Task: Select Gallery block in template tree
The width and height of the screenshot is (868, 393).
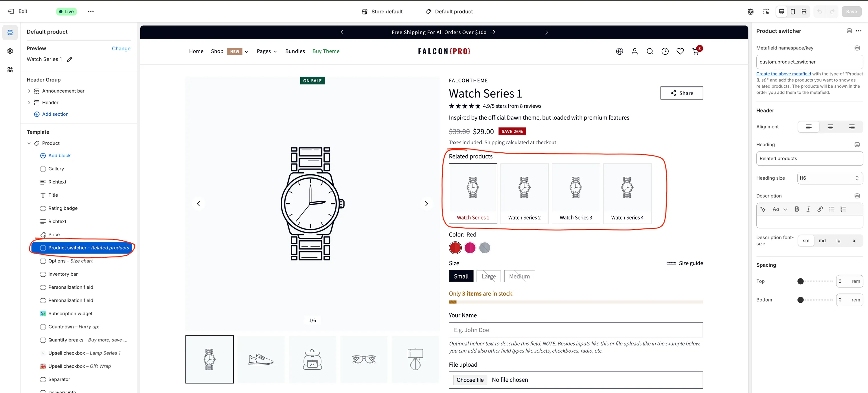Action: (56, 169)
